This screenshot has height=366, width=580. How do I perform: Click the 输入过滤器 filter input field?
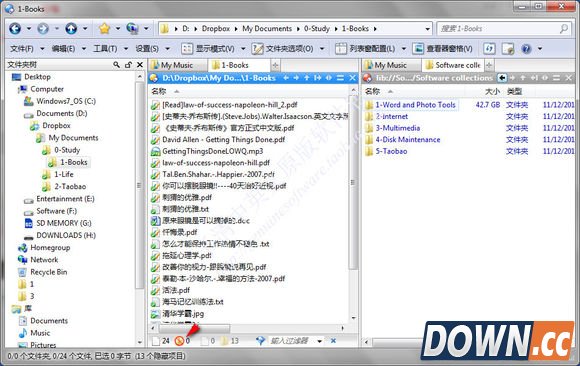point(291,341)
